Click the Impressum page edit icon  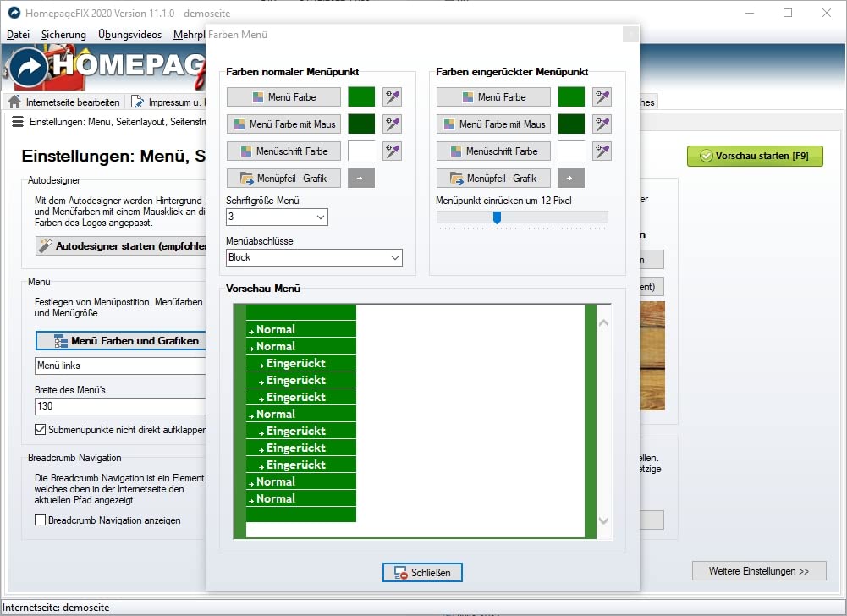pyautogui.click(x=138, y=102)
